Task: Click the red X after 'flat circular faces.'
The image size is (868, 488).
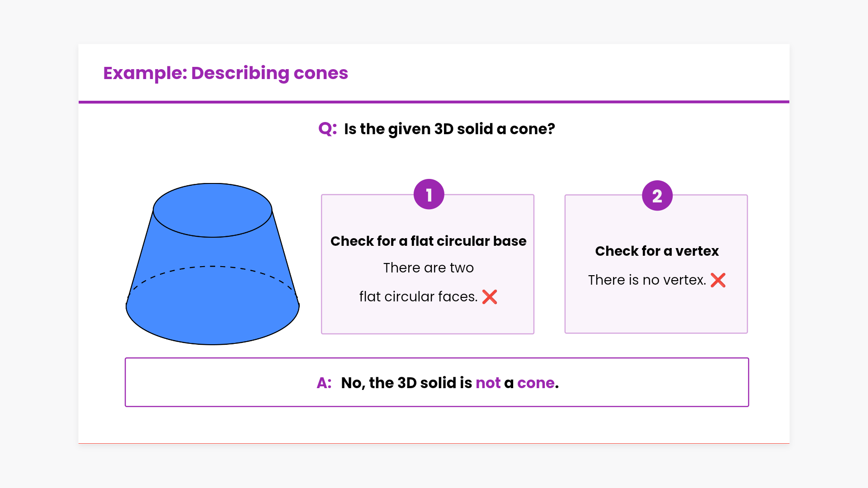Action: click(x=490, y=297)
